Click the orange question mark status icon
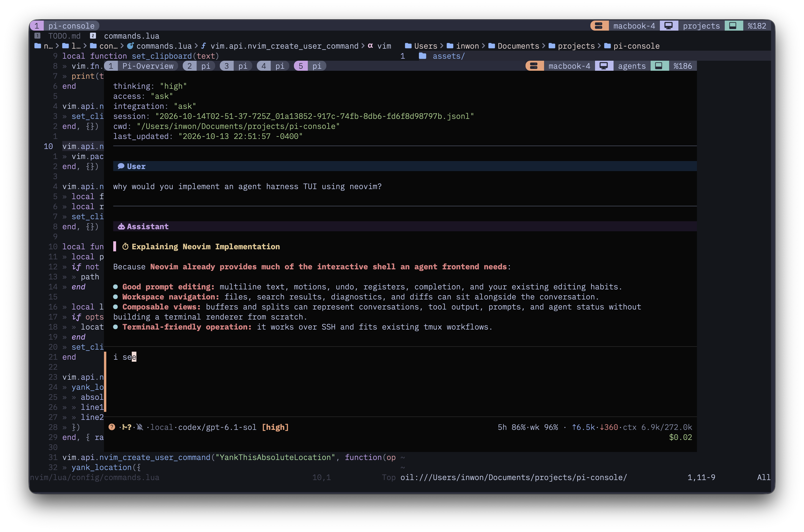The image size is (804, 532). [x=112, y=427]
